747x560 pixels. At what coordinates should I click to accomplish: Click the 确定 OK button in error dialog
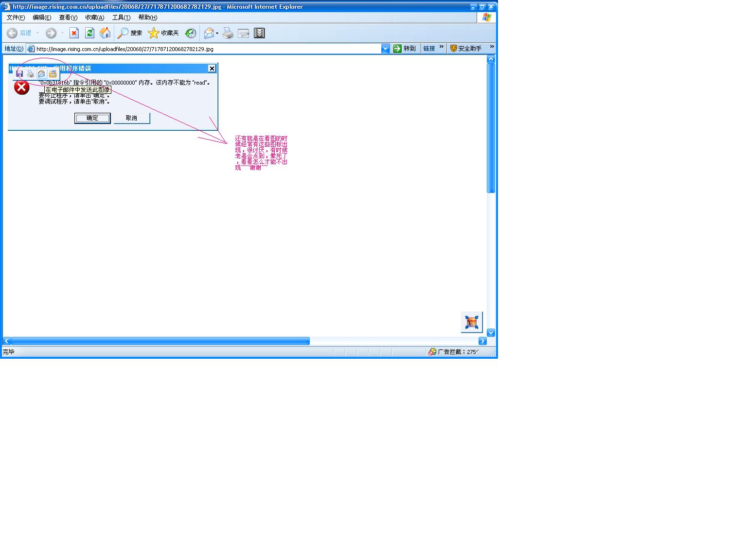coord(92,118)
